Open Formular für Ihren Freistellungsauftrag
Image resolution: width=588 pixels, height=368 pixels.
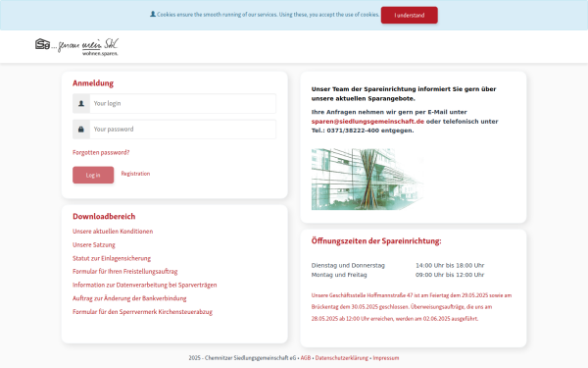tap(125, 272)
